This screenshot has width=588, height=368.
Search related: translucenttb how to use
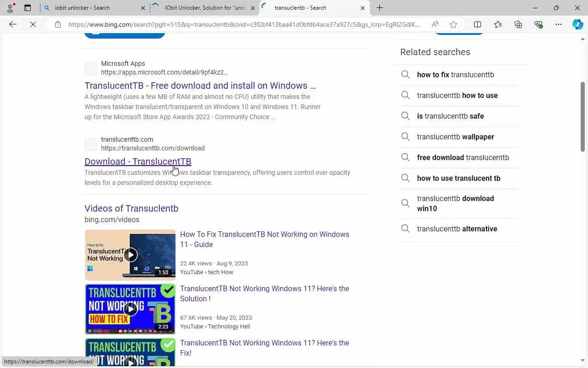tap(457, 95)
